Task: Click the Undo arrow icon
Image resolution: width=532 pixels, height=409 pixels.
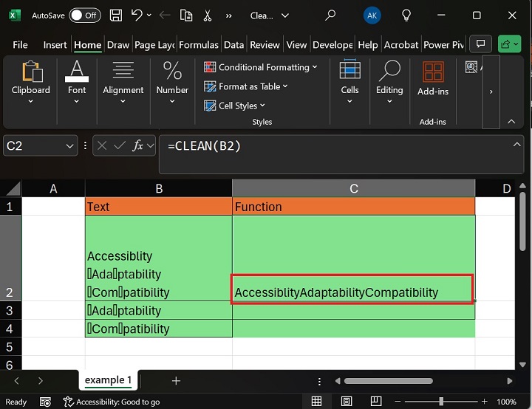Action: (x=136, y=15)
